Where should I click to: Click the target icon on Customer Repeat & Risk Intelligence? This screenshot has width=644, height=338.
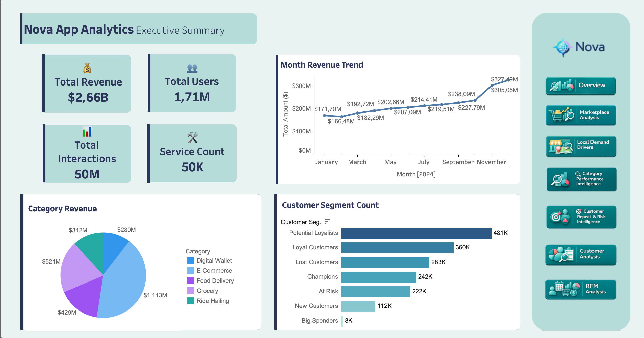coord(560,217)
